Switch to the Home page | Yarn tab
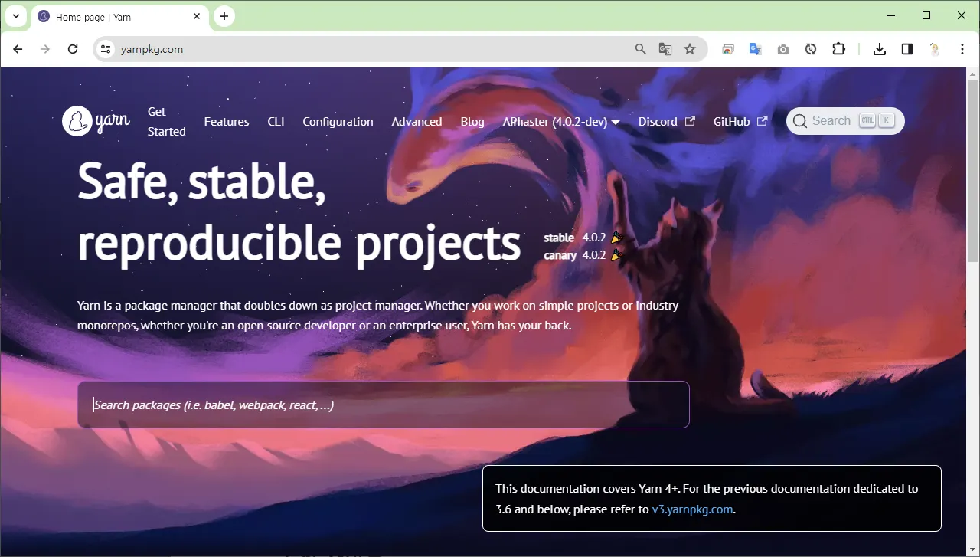 pyautogui.click(x=119, y=16)
